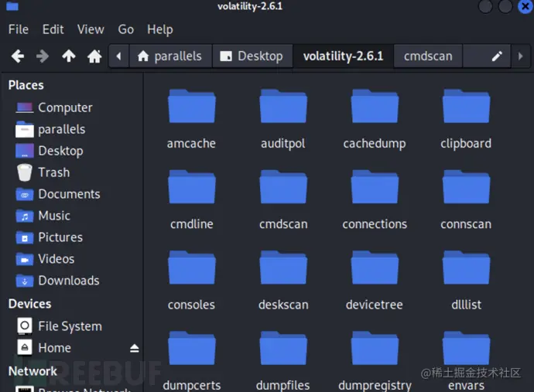Screen dimensions: 534x392
Task: Open the File menu
Action: [x=19, y=29]
